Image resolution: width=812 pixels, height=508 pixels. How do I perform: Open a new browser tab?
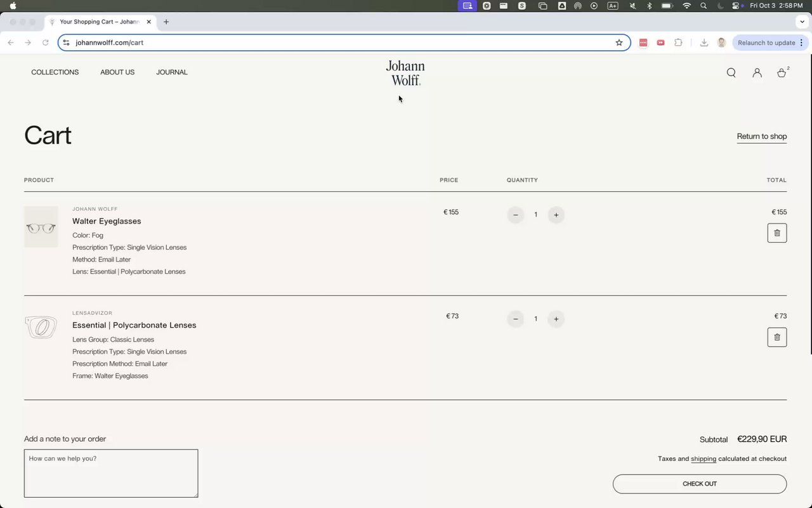166,22
